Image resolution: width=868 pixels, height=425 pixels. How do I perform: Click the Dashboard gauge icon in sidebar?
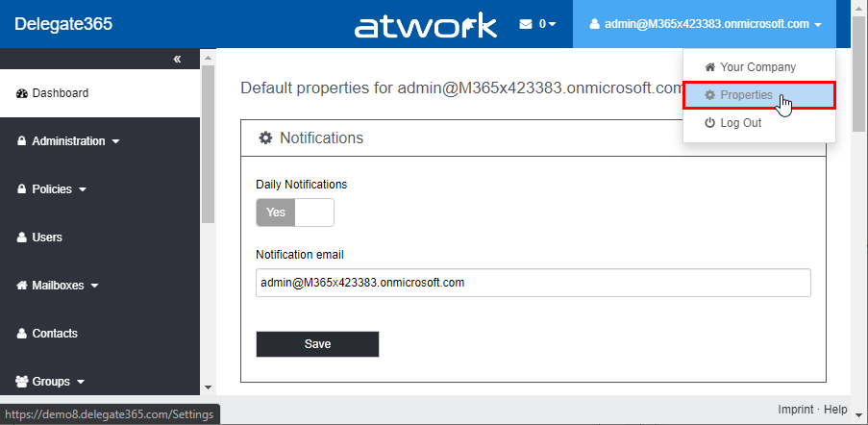(x=22, y=93)
